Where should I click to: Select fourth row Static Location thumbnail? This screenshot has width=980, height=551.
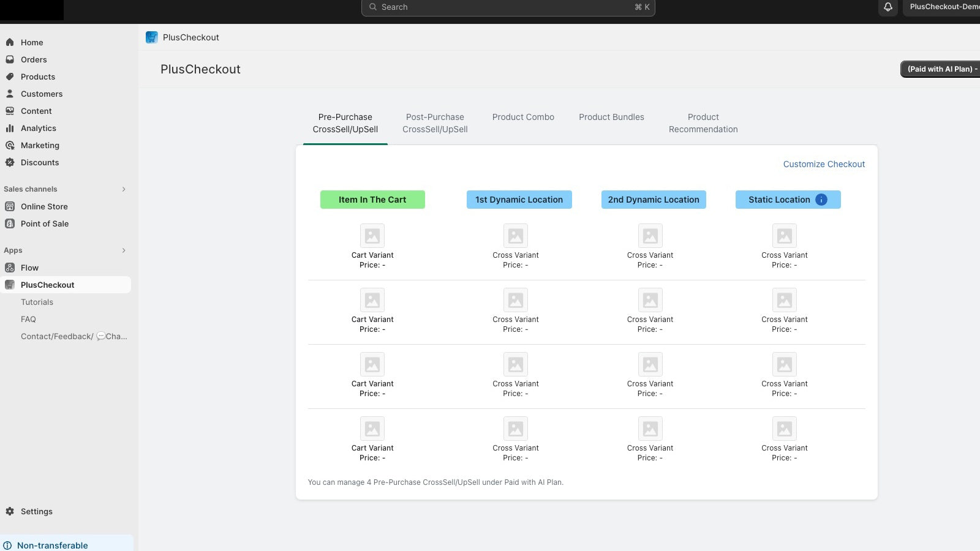785,429
